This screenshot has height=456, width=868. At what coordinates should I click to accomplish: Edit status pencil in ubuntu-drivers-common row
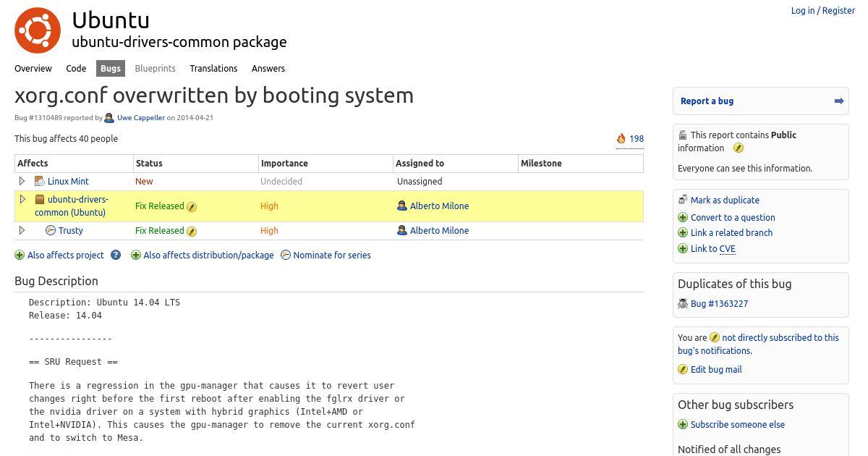coord(192,206)
